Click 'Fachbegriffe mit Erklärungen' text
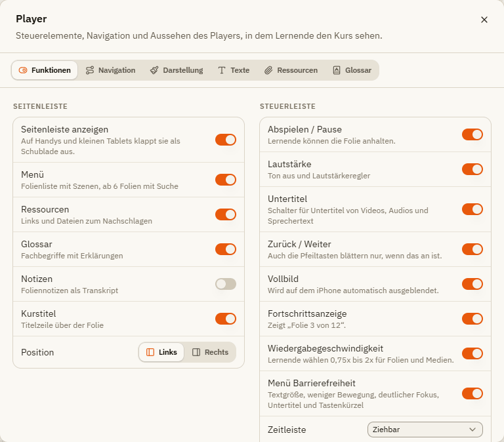The image size is (504, 442). (72, 256)
